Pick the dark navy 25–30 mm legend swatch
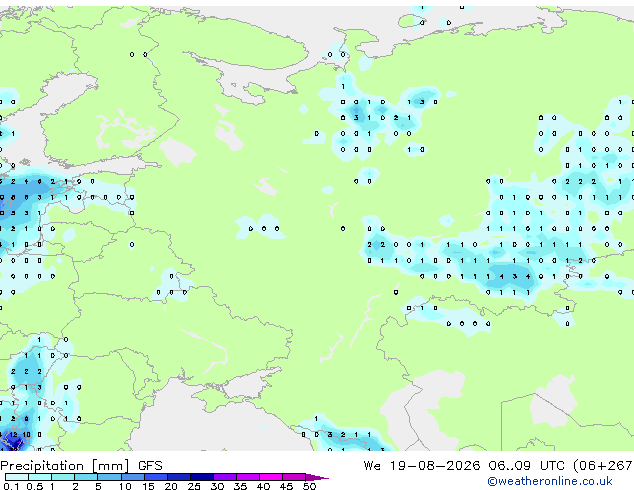Image resolution: width=634 pixels, height=490 pixels. pyautogui.click(x=202, y=477)
